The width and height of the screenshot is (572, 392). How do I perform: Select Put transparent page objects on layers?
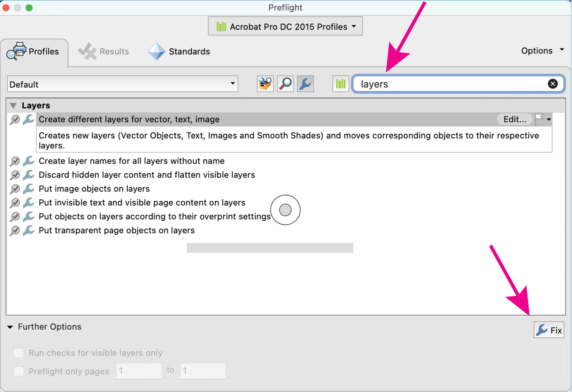116,230
